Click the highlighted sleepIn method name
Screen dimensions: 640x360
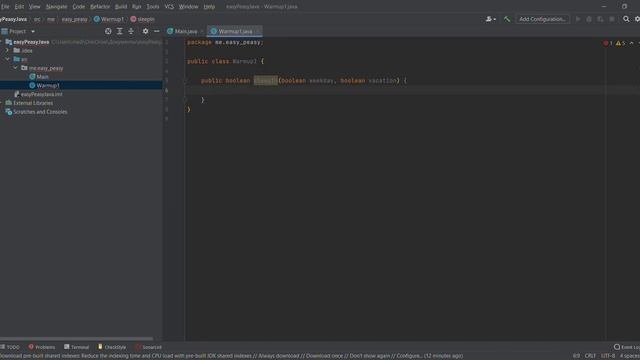point(266,80)
